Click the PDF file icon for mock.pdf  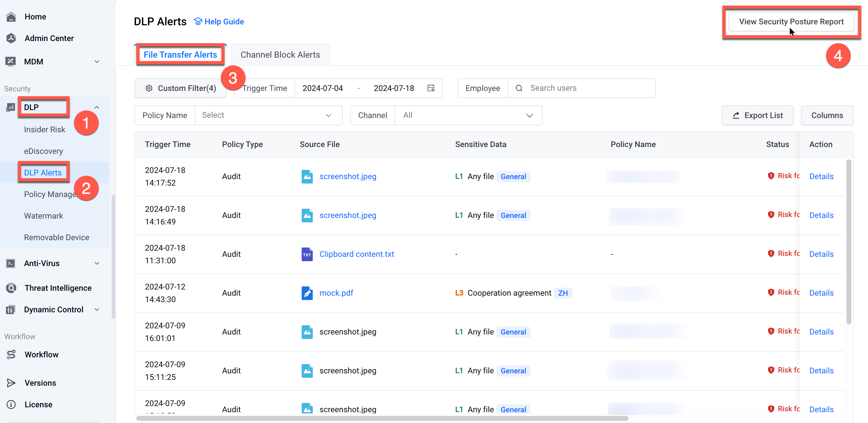point(307,293)
